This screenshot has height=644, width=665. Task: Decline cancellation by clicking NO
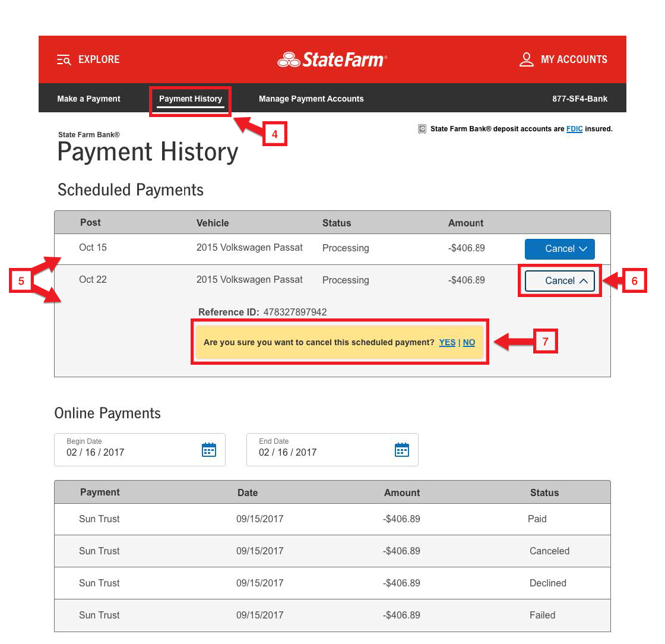click(468, 342)
